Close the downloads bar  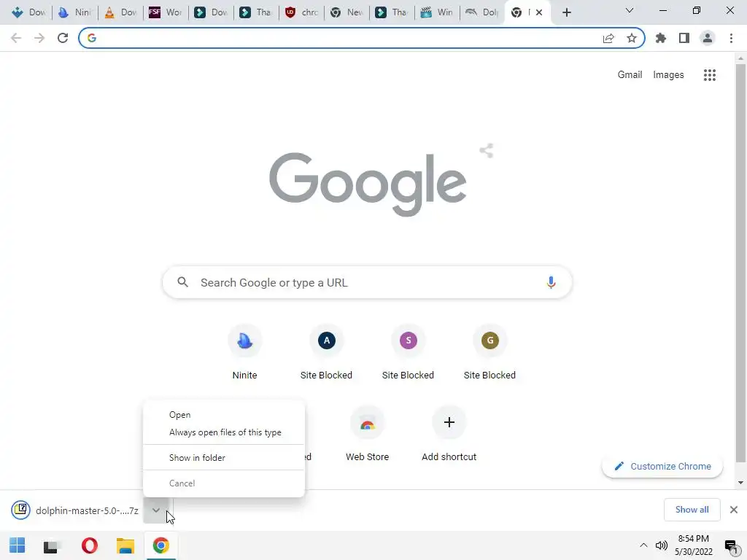734,510
